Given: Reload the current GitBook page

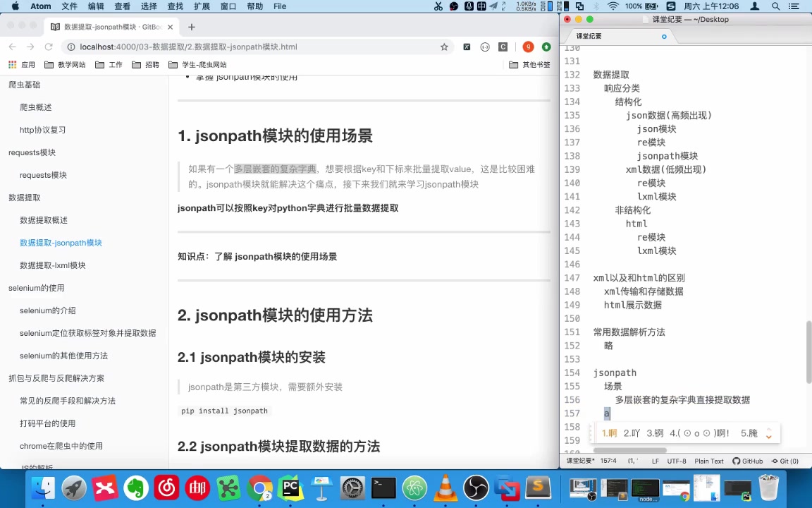Looking at the screenshot, I should [48, 47].
